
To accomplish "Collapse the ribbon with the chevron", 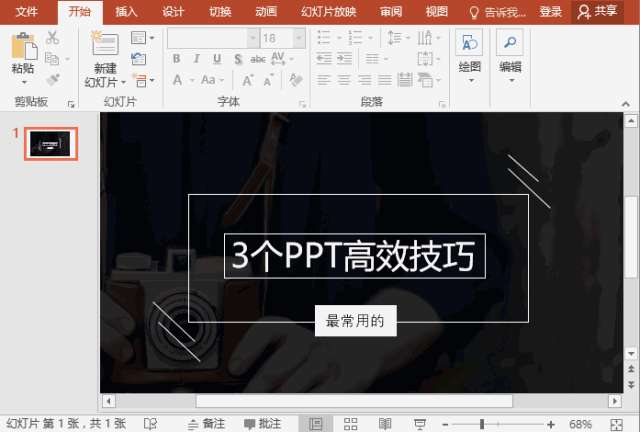I will coord(626,104).
